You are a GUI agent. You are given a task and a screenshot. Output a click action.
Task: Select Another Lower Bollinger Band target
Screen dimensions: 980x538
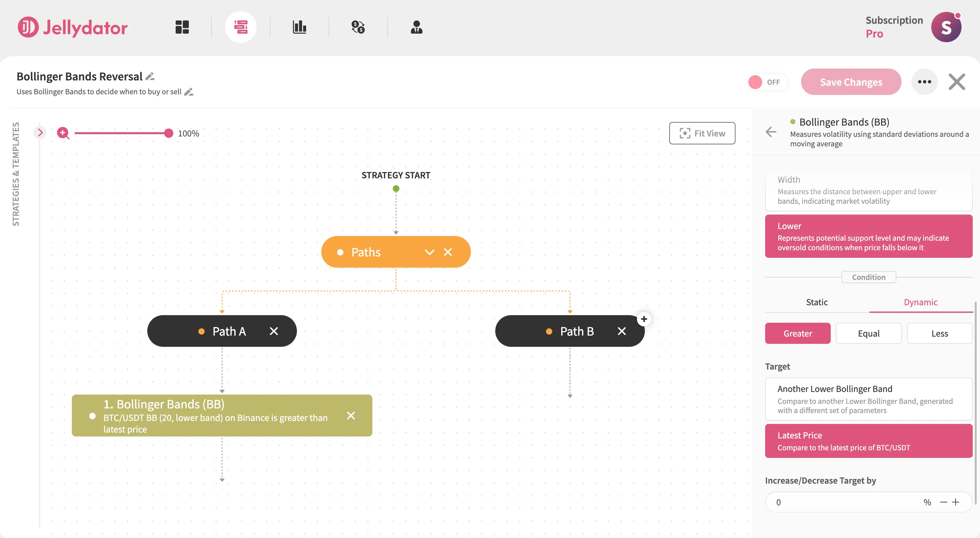(869, 399)
